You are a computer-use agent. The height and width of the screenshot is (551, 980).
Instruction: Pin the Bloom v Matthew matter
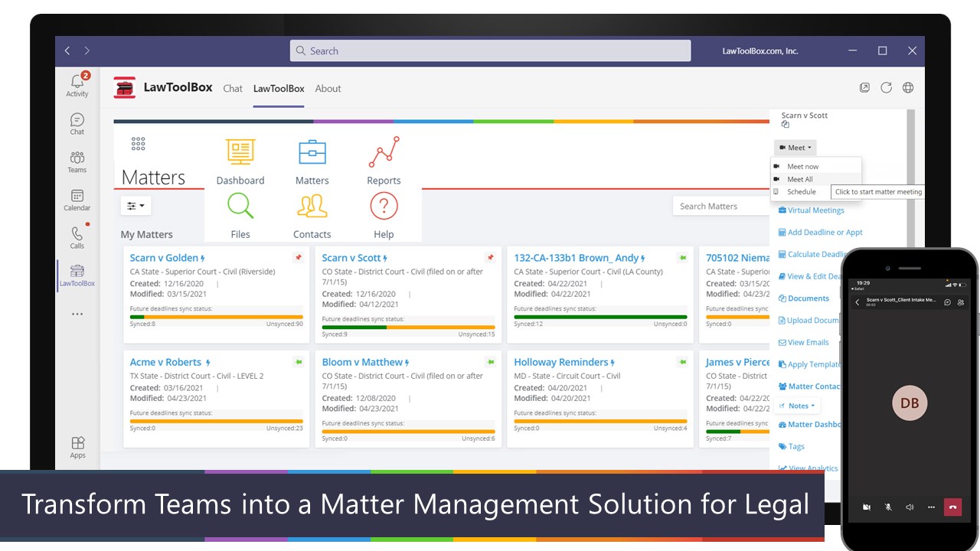point(490,362)
